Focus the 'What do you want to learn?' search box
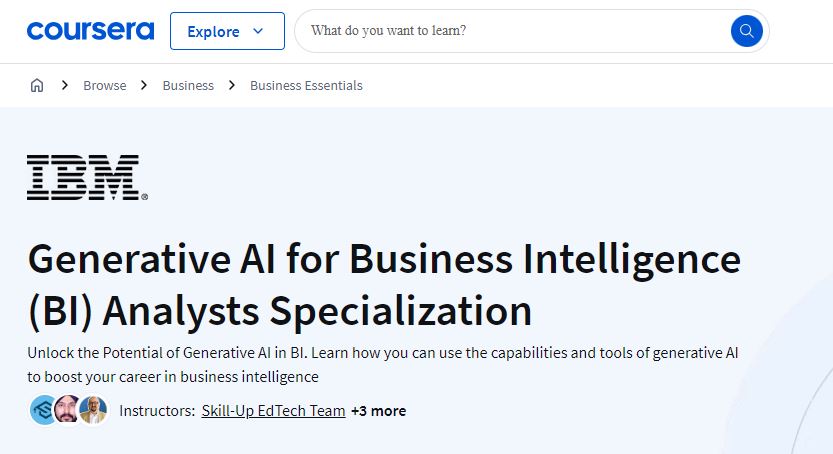This screenshot has width=833, height=454. (513, 31)
